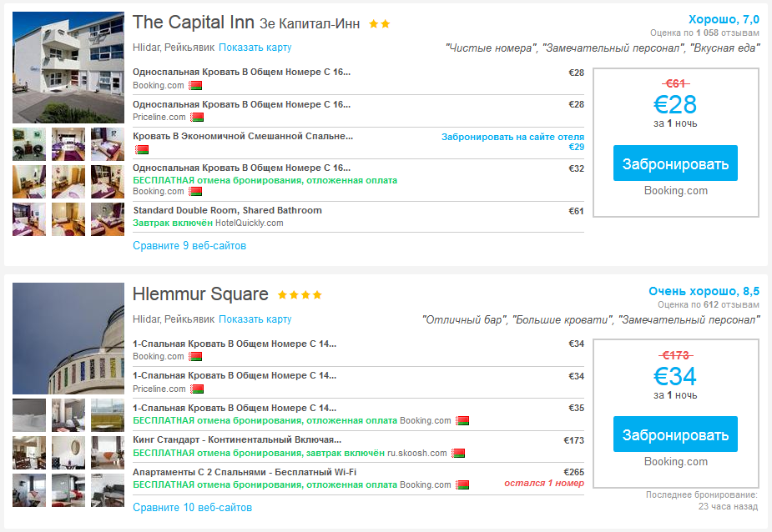Viewport: 772px width, 532px height.
Task: Click the flag icon beside ru.skoosh.com
Action: pyautogui.click(x=457, y=453)
